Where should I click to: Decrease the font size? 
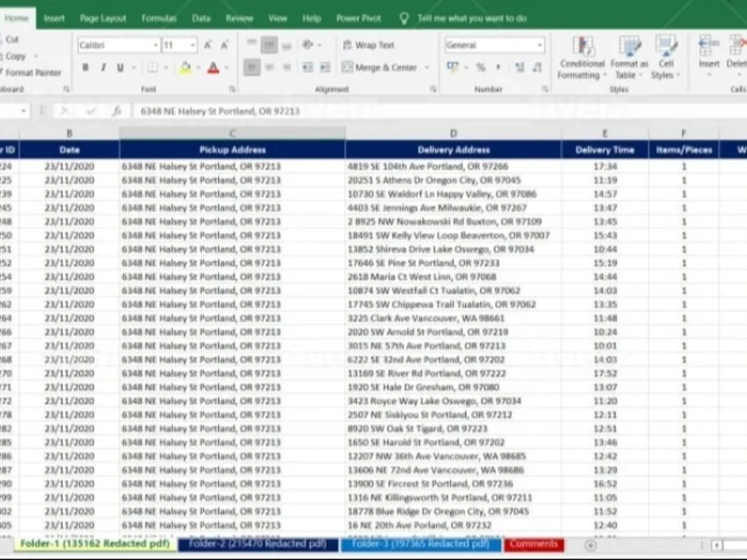224,46
